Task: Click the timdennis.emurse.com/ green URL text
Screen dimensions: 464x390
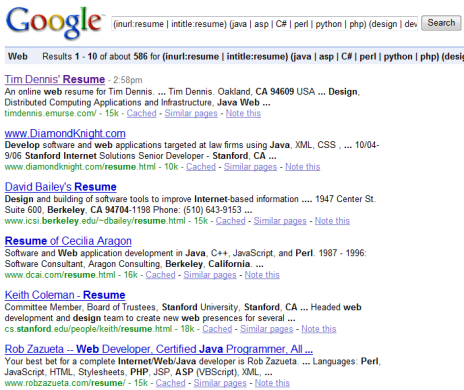Action: click(x=50, y=113)
